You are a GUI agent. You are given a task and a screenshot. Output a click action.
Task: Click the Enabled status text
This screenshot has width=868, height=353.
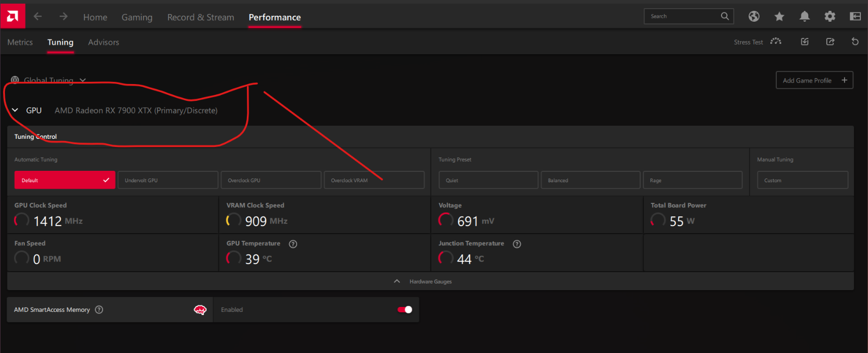click(x=232, y=310)
